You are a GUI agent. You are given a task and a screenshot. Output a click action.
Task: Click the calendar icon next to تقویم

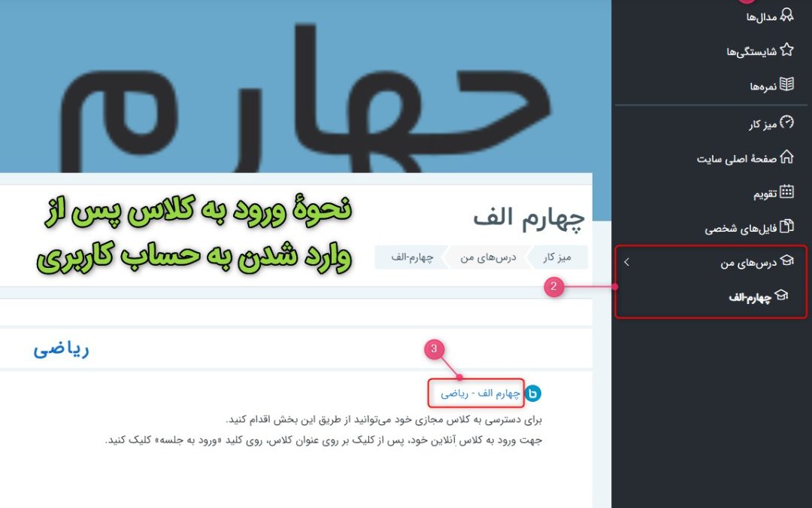(x=786, y=191)
